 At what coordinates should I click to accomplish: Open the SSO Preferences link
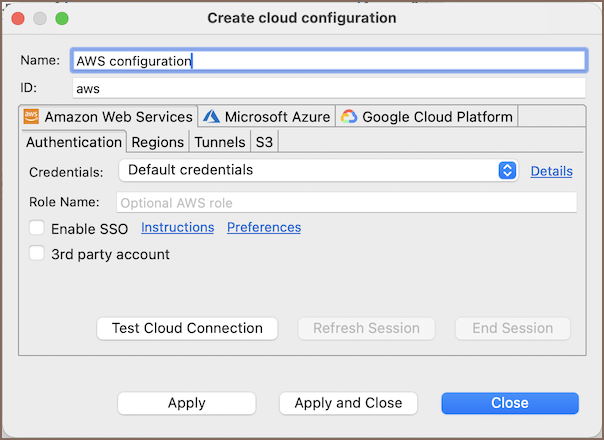click(264, 227)
